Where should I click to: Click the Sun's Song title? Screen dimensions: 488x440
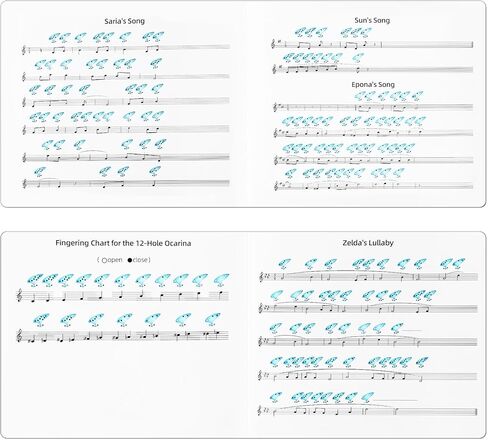point(372,20)
